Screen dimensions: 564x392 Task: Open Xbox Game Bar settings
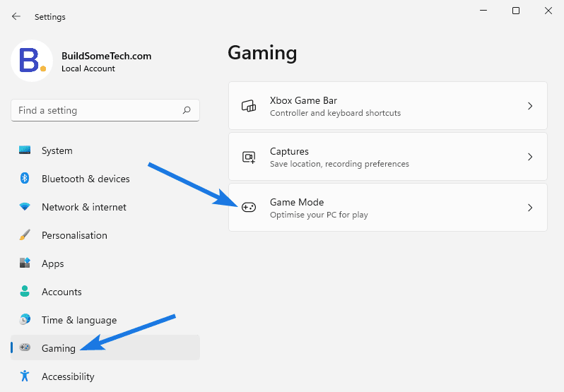point(388,106)
